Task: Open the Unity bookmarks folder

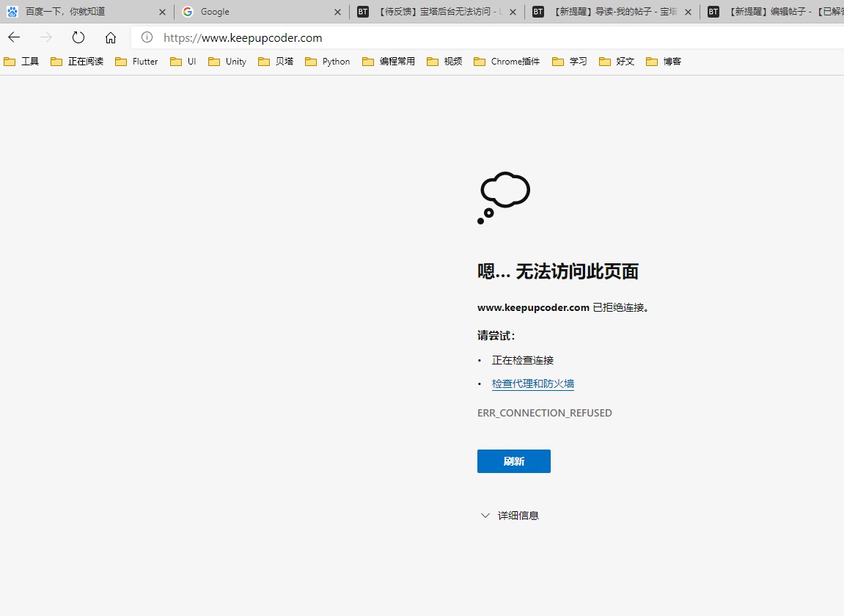Action: point(227,62)
